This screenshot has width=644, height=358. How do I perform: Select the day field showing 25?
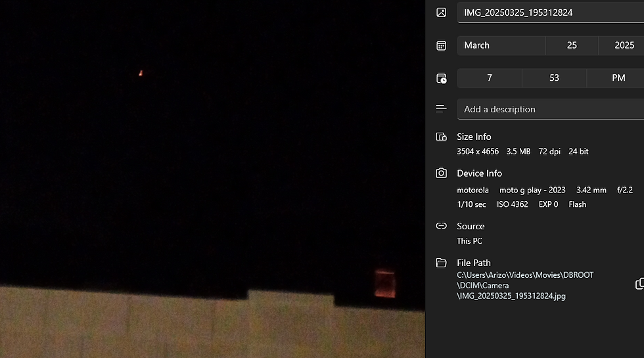click(572, 45)
